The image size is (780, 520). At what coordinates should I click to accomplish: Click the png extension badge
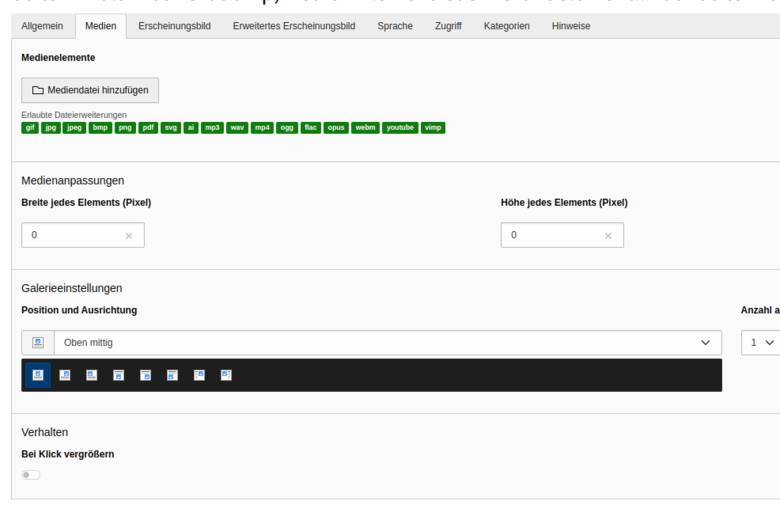coord(125,128)
